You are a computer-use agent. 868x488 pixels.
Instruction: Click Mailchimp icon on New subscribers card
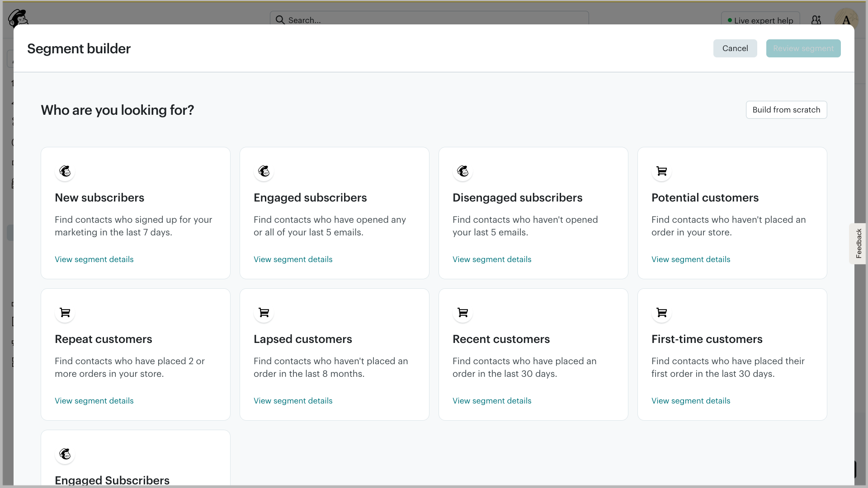(65, 171)
